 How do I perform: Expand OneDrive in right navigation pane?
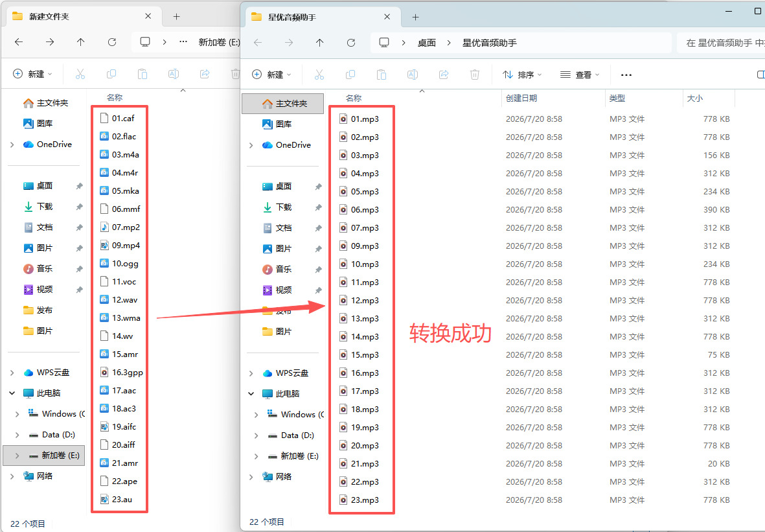(251, 145)
